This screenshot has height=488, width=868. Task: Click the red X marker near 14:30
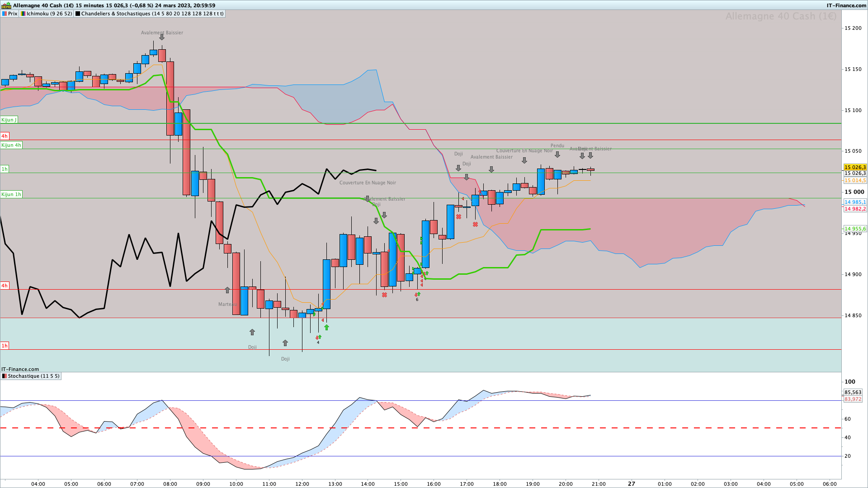pos(384,295)
